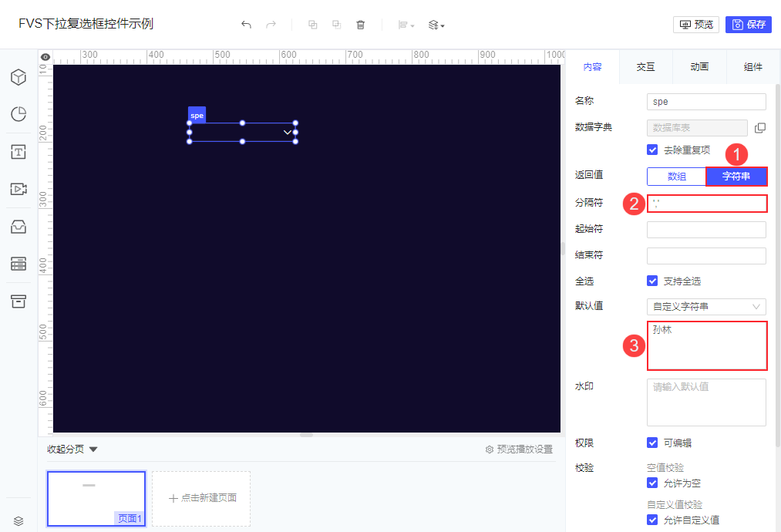This screenshot has width=781, height=532.
Task: Toggle the 允许自定义值 checkbox
Action: pos(652,520)
